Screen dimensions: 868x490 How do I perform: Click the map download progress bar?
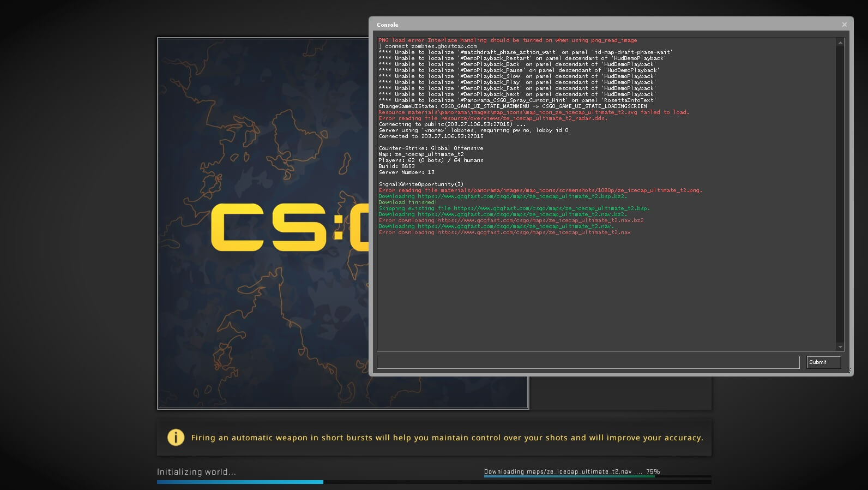click(x=598, y=476)
